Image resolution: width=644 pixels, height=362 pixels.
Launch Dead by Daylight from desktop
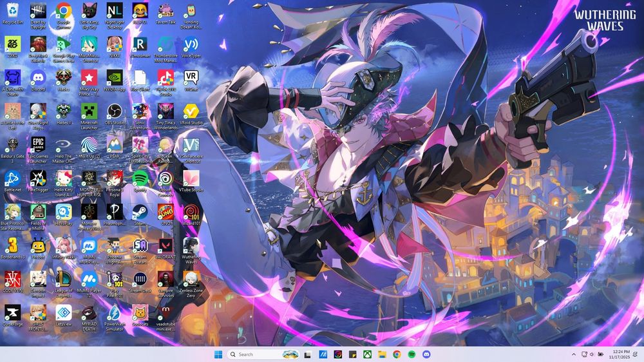click(x=38, y=16)
